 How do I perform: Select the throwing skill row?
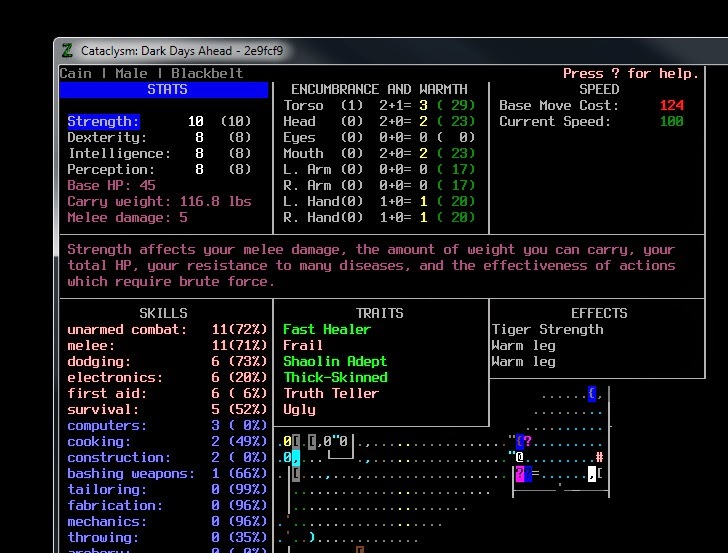(167, 537)
